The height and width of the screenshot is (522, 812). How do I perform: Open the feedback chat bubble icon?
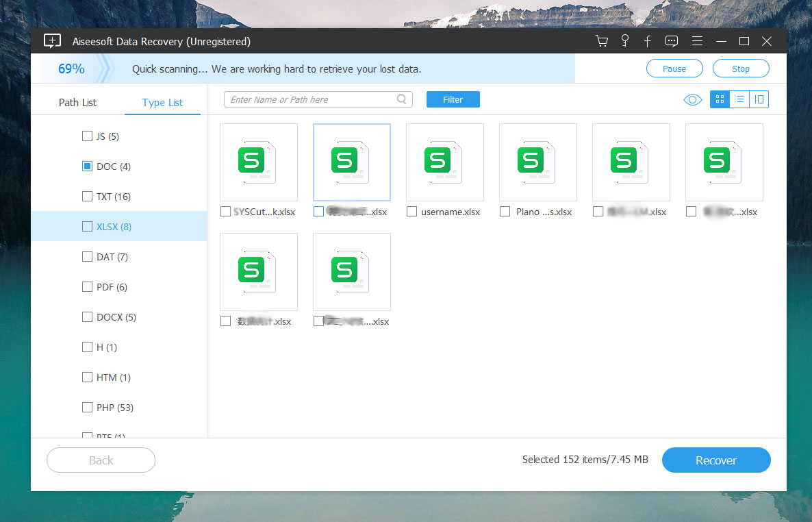pos(672,41)
